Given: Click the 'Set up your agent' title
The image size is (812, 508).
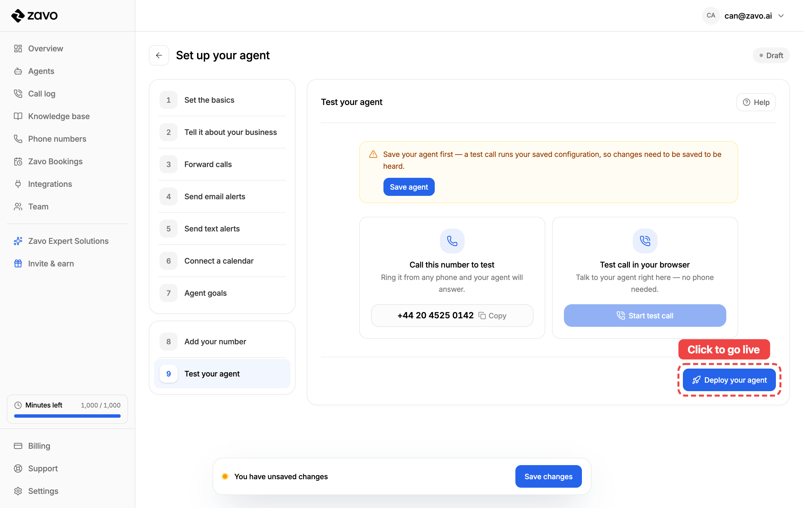Looking at the screenshot, I should (222, 55).
